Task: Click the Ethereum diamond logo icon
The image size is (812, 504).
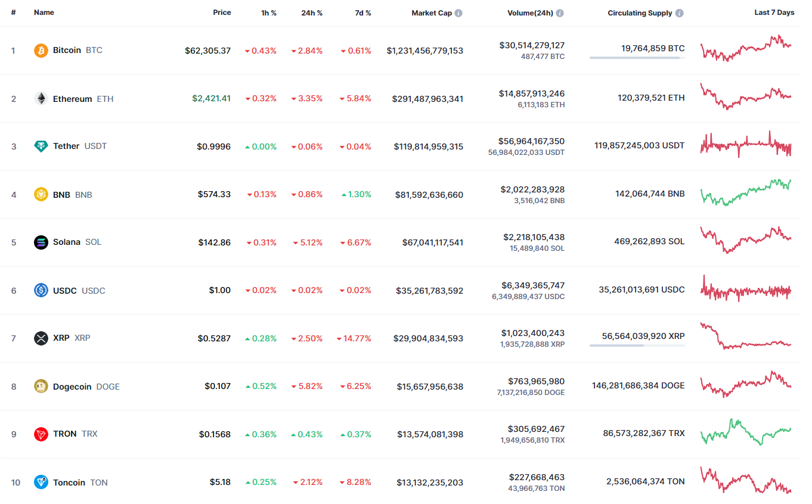Action: (41, 99)
